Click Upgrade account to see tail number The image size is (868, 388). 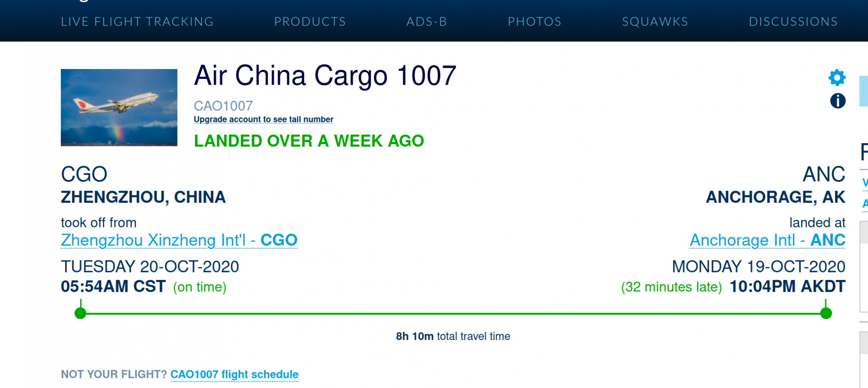[x=263, y=119]
